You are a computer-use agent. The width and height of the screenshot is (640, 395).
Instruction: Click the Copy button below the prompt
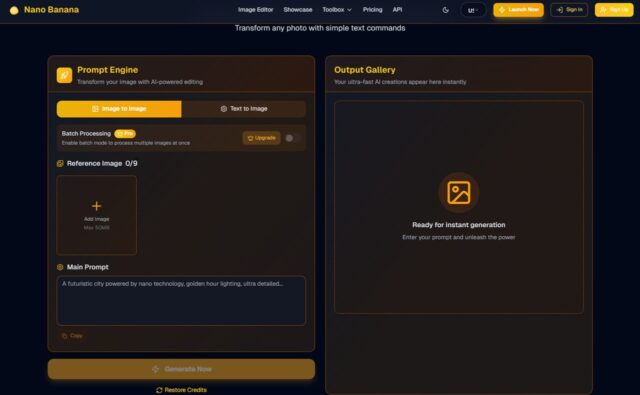tap(72, 336)
